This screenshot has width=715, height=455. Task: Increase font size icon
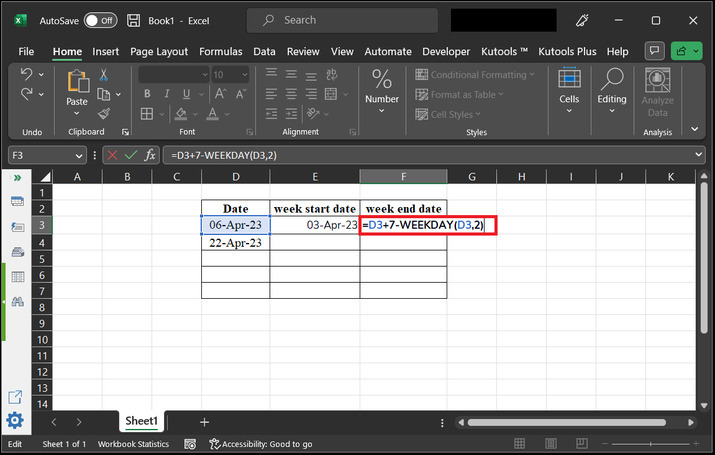(x=221, y=94)
